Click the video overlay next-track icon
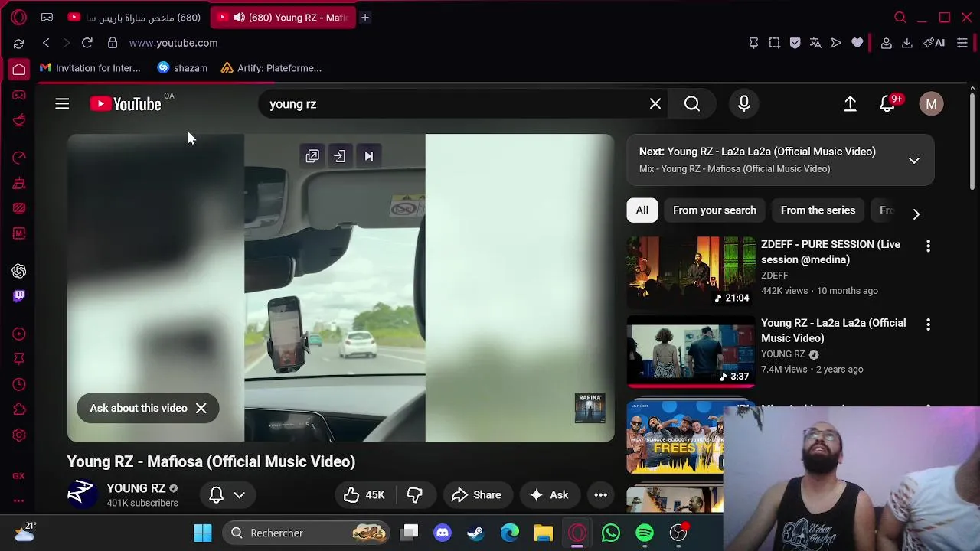 click(369, 156)
